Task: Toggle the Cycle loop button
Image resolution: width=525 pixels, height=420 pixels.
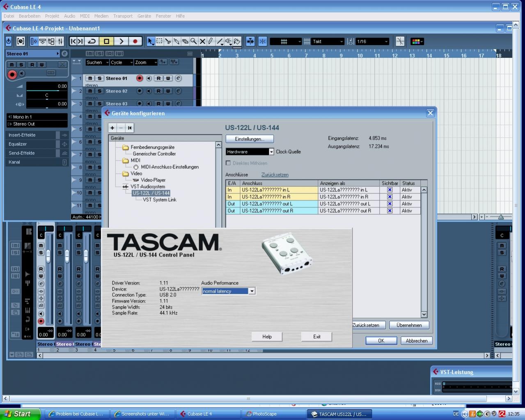Action: click(92, 41)
